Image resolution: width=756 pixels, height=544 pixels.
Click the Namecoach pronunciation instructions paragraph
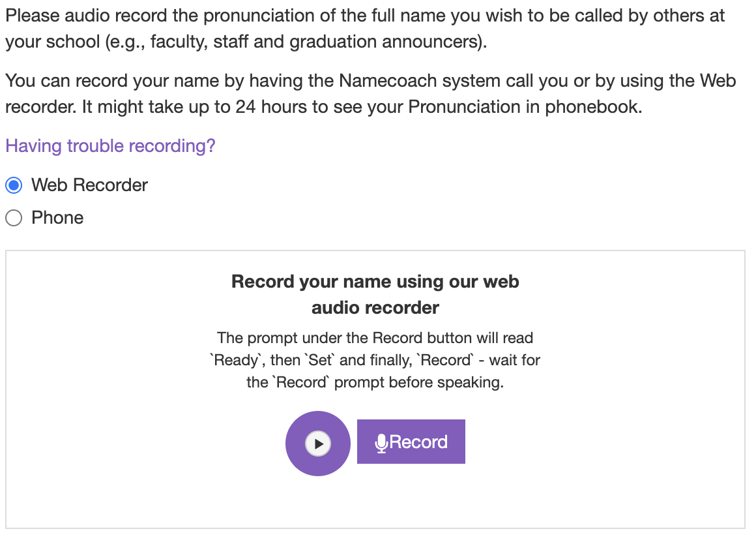tap(371, 93)
